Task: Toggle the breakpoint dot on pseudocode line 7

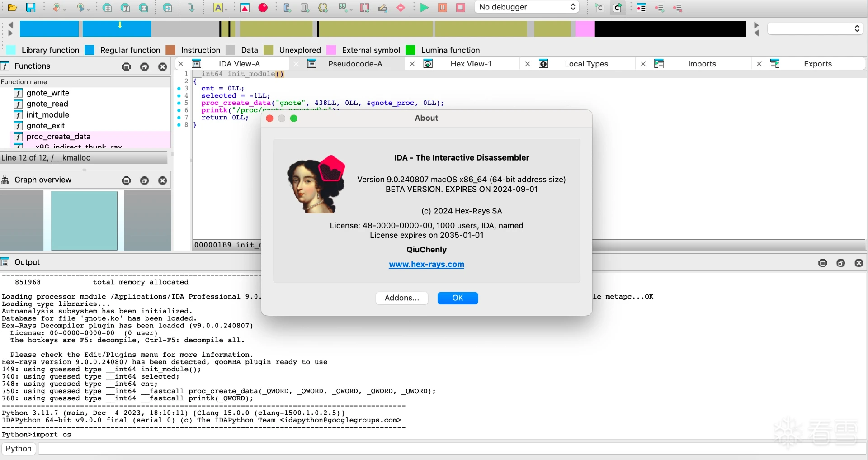Action: tap(179, 118)
